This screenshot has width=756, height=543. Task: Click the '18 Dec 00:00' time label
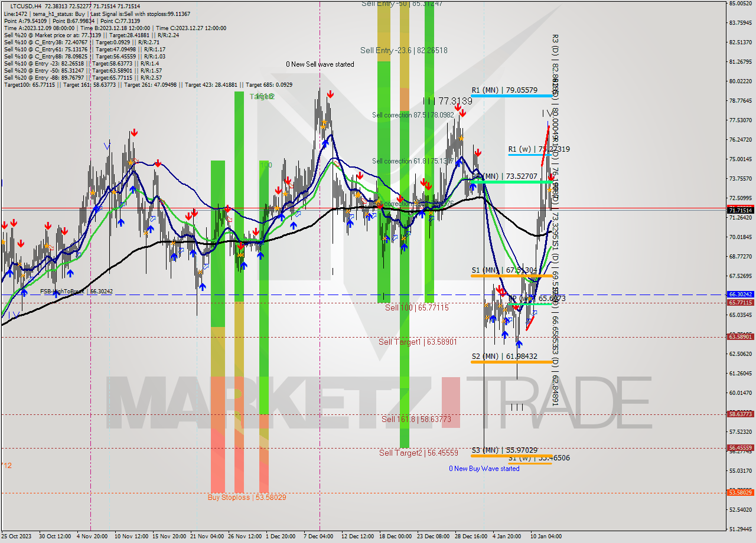395,537
